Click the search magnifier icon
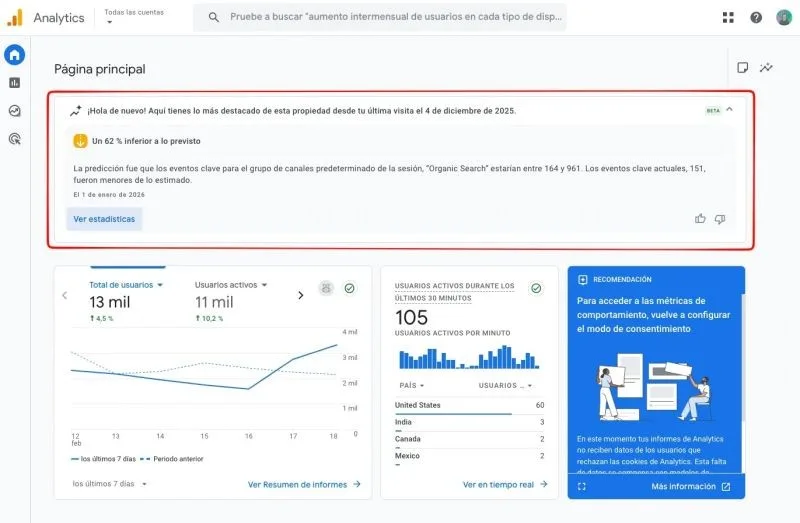 (214, 17)
